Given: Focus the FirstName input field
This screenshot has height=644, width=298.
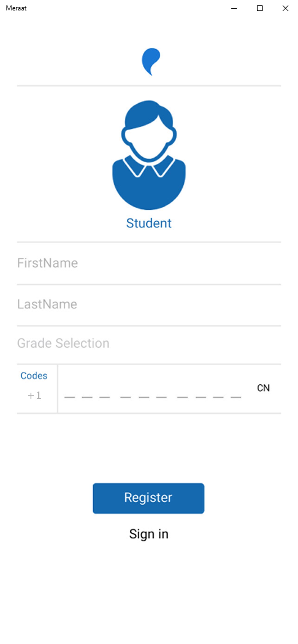Looking at the screenshot, I should tap(149, 263).
